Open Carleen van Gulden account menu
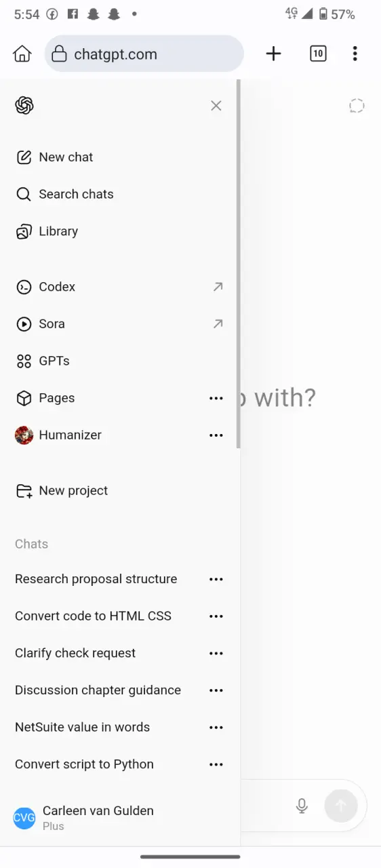 pyautogui.click(x=119, y=818)
